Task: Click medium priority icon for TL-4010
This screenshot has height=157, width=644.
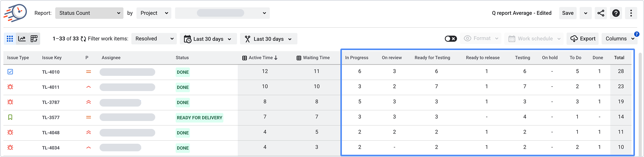Action: [89, 72]
